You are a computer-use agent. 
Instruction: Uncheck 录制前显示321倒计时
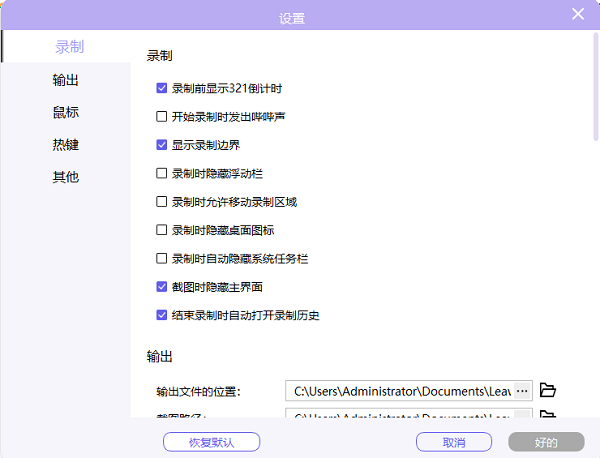click(x=161, y=88)
